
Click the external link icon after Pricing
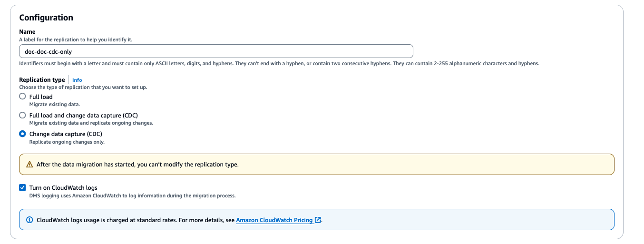pos(318,220)
